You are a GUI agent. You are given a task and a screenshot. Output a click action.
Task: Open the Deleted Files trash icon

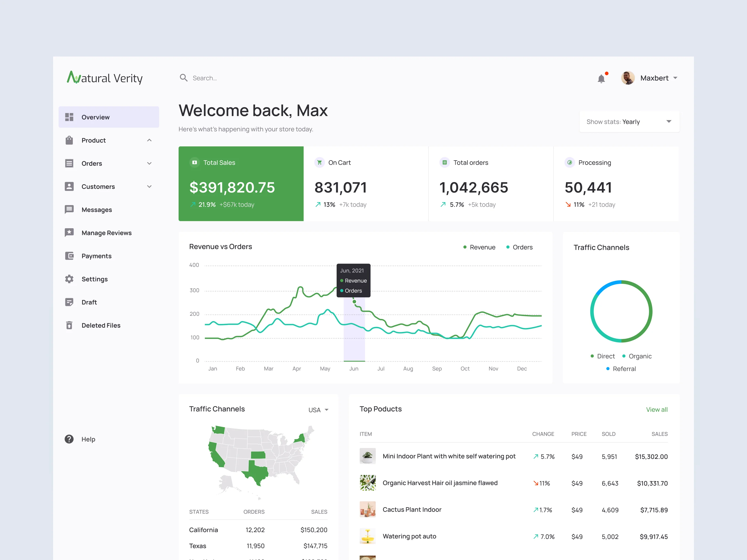pyautogui.click(x=69, y=325)
